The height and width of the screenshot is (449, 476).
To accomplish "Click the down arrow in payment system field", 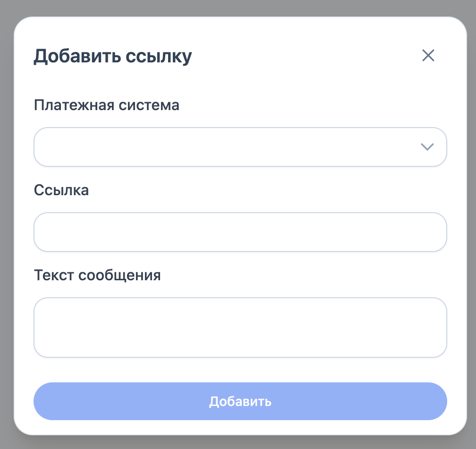I will pos(427,147).
